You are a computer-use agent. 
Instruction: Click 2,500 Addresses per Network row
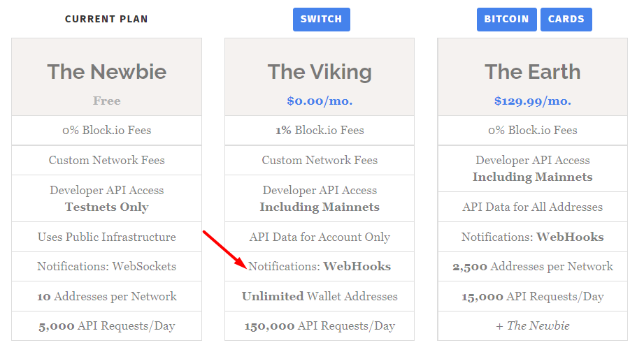tap(533, 266)
